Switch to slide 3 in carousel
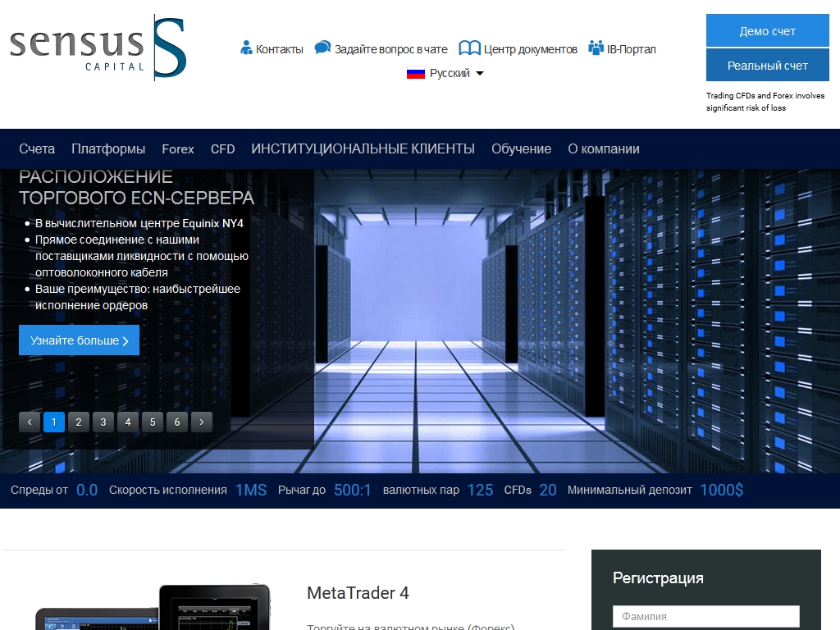This screenshot has height=630, width=840. click(103, 422)
